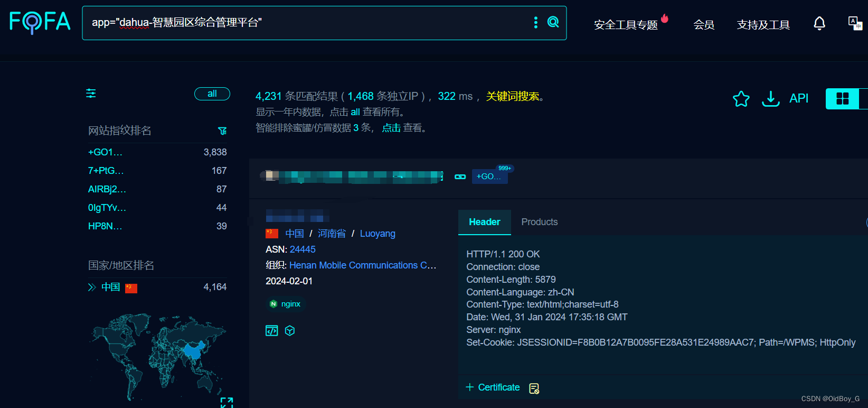Download results with the download icon
This screenshot has width=868, height=408.
click(x=771, y=98)
